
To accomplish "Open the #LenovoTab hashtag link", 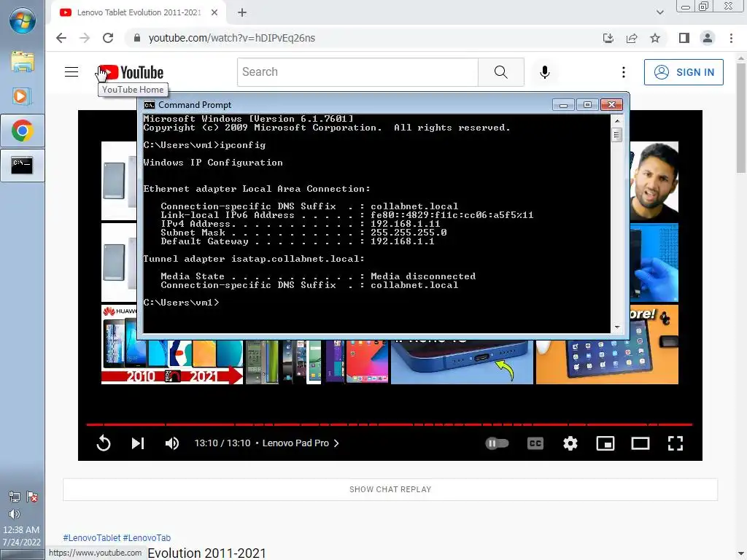I will pyautogui.click(x=147, y=537).
